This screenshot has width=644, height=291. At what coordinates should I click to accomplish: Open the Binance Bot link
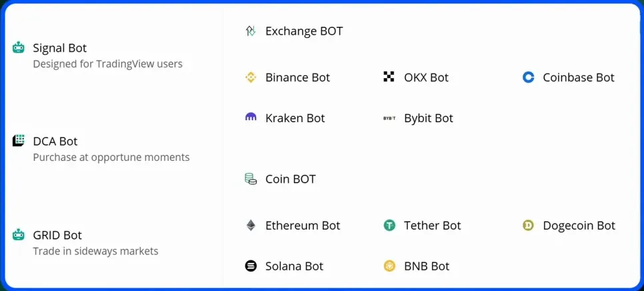pyautogui.click(x=297, y=77)
